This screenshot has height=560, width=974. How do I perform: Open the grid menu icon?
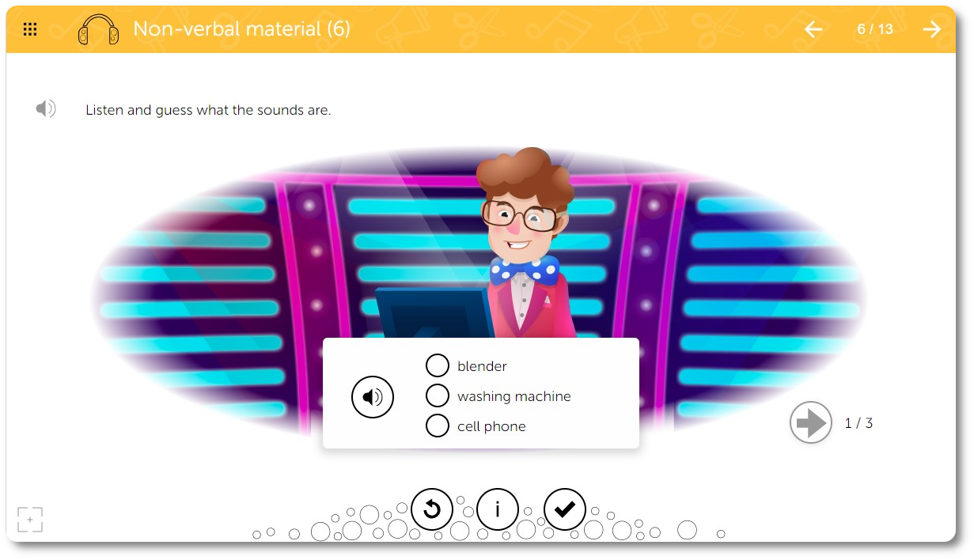30,29
